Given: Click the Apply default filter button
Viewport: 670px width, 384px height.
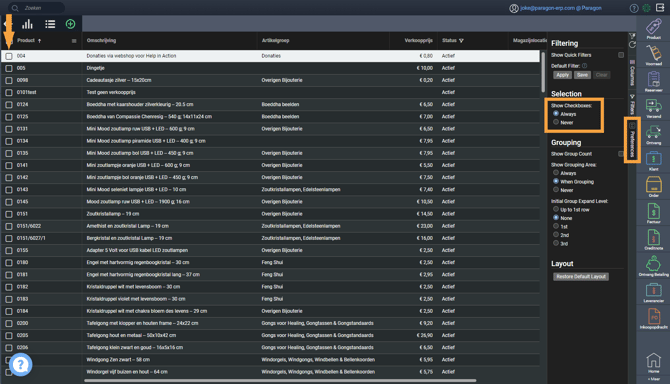Looking at the screenshot, I should 562,75.
